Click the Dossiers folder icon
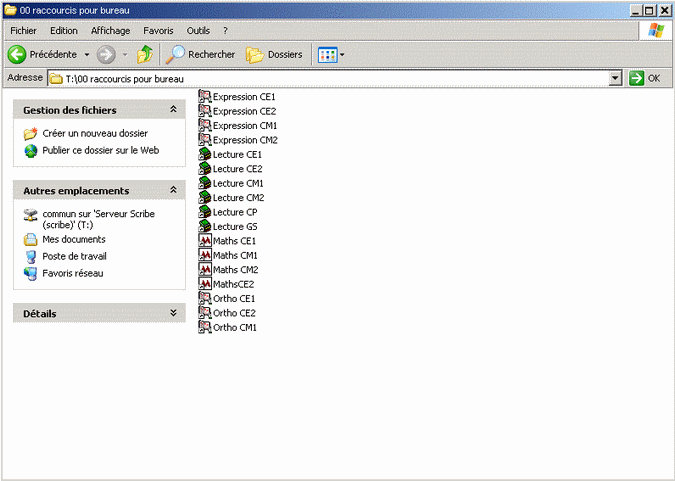The width and height of the screenshot is (675, 481). 254,55
